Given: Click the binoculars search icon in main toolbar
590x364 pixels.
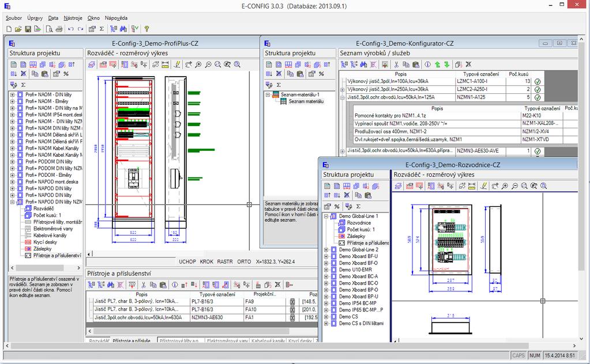Looking at the screenshot, I should coord(123,29).
